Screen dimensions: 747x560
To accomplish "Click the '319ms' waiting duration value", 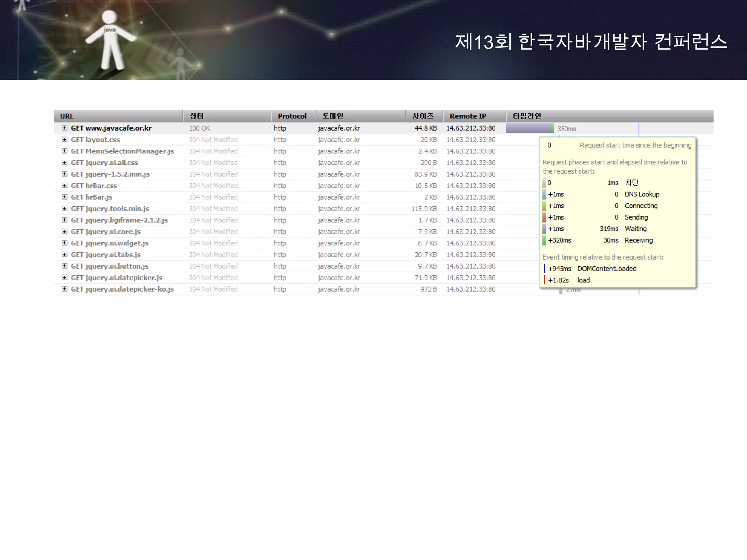I will [x=609, y=229].
